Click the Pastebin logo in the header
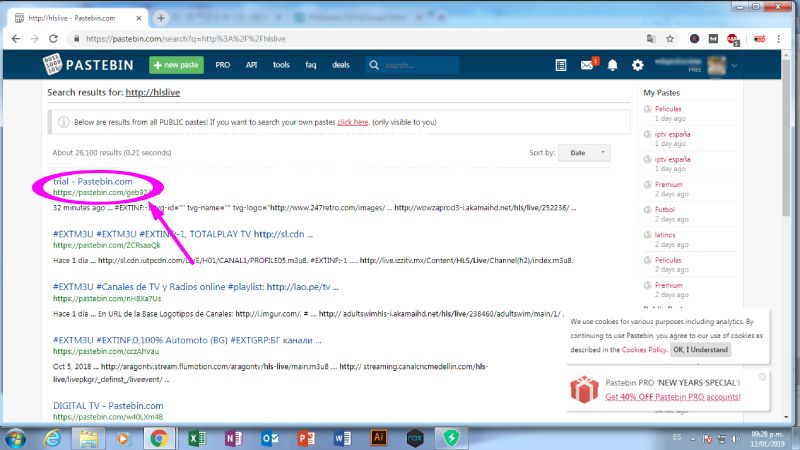 pos(88,65)
